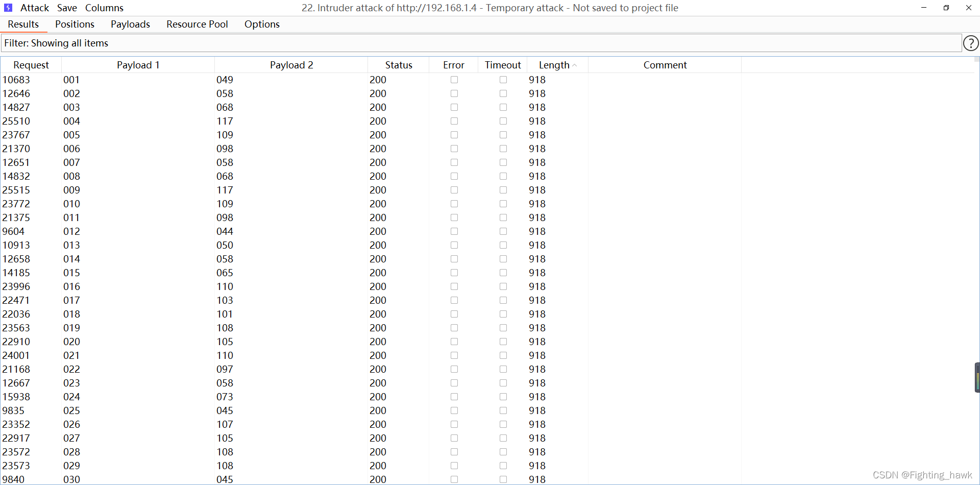Open the Columns menu
Viewport: 980px width, 485px height.
[104, 8]
